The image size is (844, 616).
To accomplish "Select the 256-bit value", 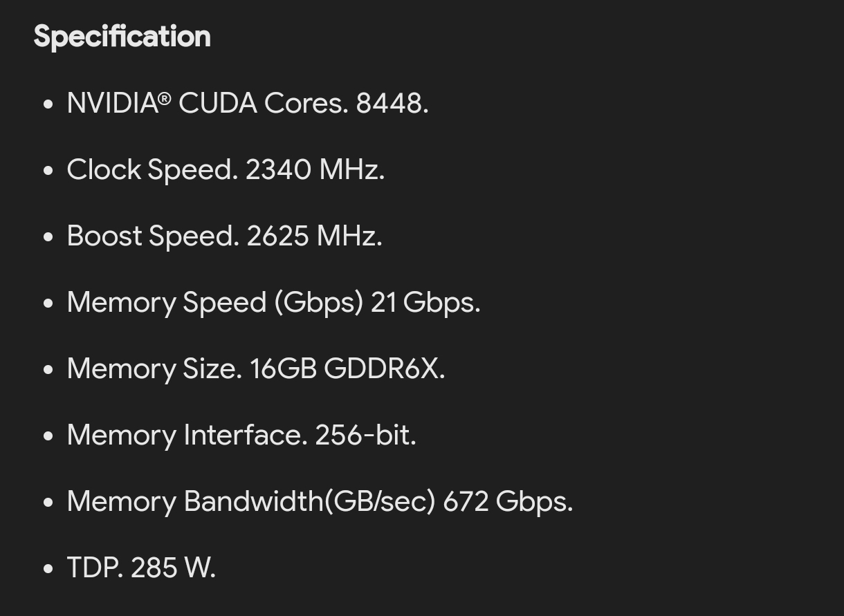I will click(x=363, y=436).
